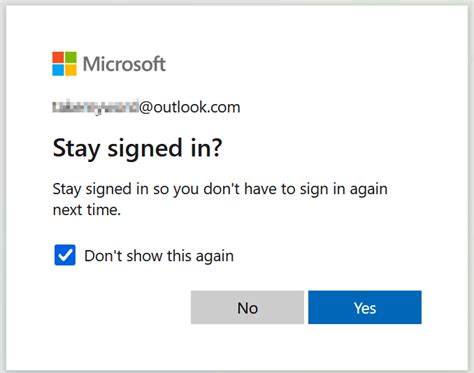Image resolution: width=474 pixels, height=373 pixels.
Task: Confirm staying signed in with the blue button
Action: click(365, 307)
